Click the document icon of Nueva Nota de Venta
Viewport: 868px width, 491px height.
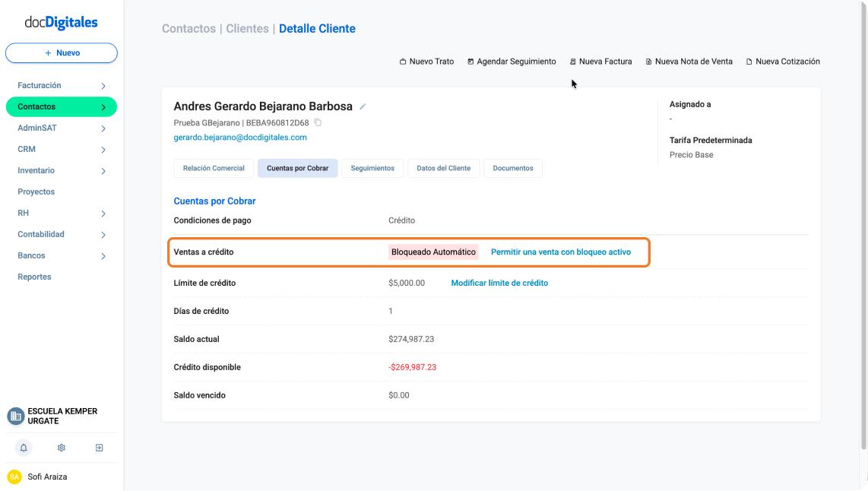click(649, 62)
